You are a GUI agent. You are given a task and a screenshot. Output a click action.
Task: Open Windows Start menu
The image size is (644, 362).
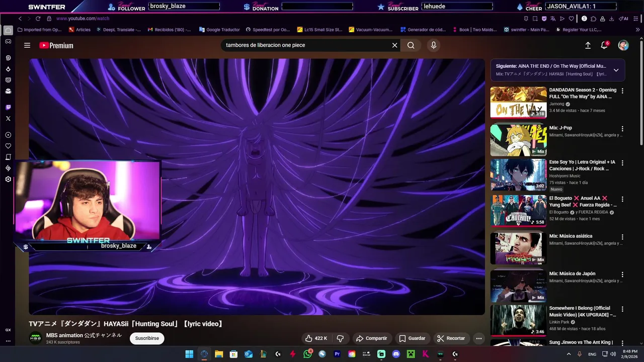189,354
